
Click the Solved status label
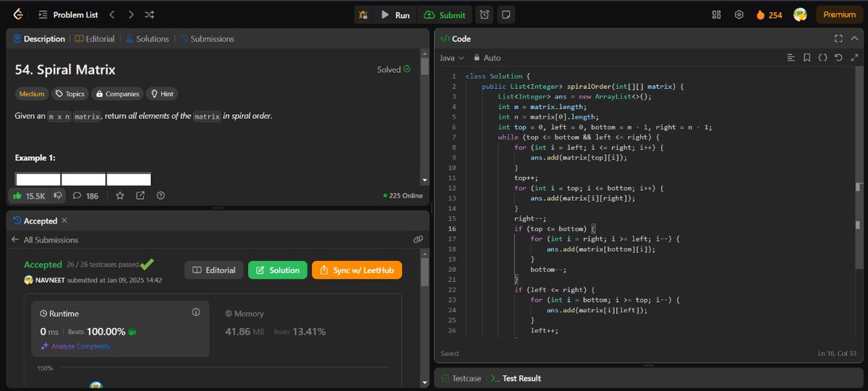[393, 69]
